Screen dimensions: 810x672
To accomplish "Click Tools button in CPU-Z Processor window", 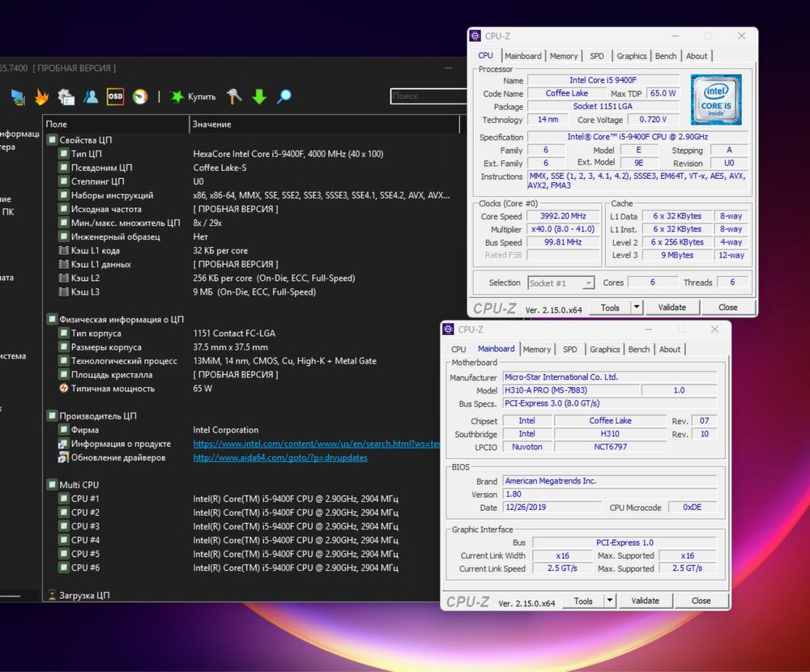I will click(610, 308).
